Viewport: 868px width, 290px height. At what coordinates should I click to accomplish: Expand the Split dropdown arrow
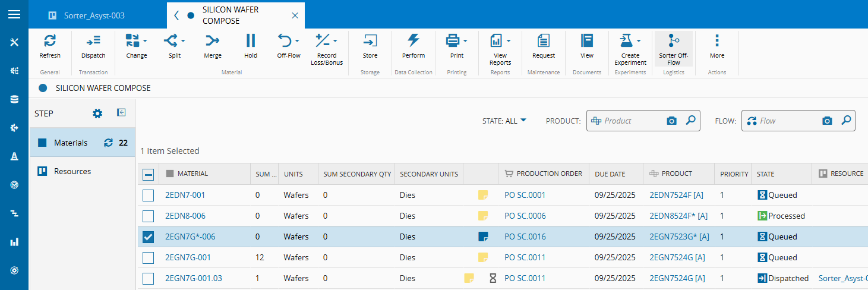tap(183, 41)
